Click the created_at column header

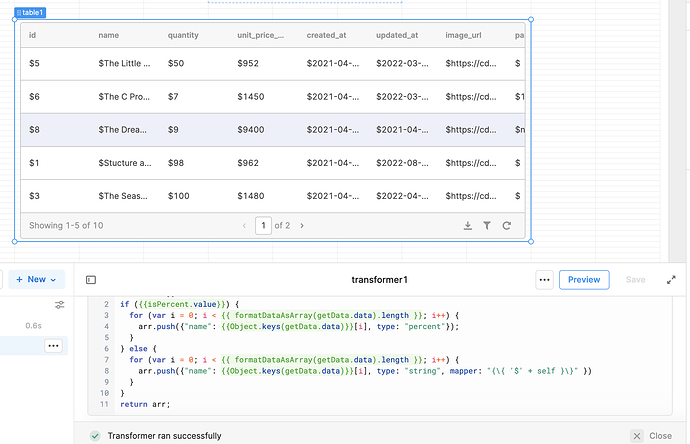[x=327, y=35]
